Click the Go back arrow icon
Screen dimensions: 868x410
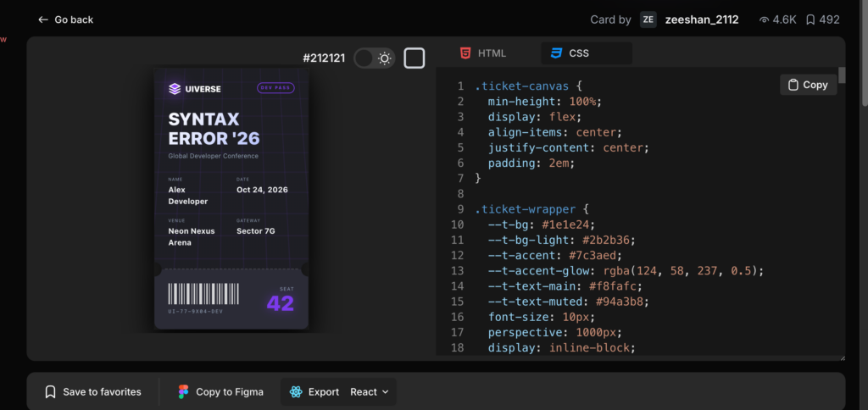pos(43,20)
